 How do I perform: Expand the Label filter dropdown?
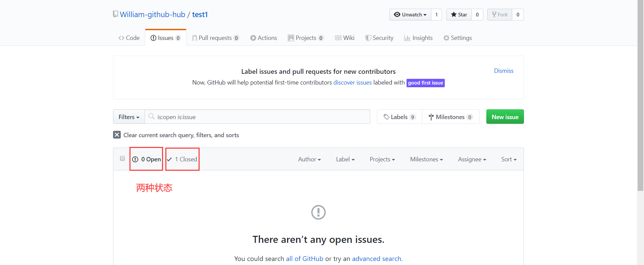(345, 159)
